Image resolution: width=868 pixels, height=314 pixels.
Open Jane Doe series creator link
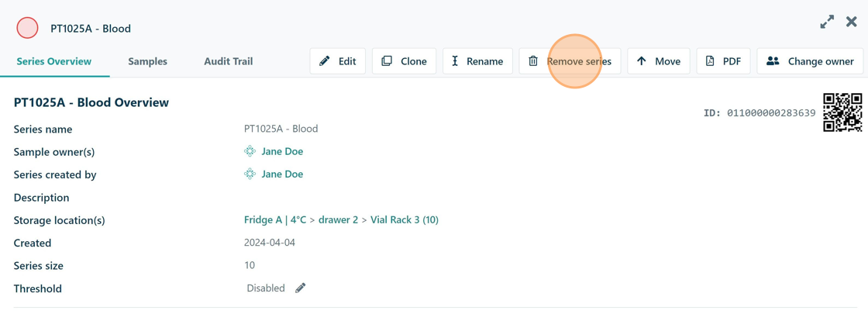[x=282, y=174]
